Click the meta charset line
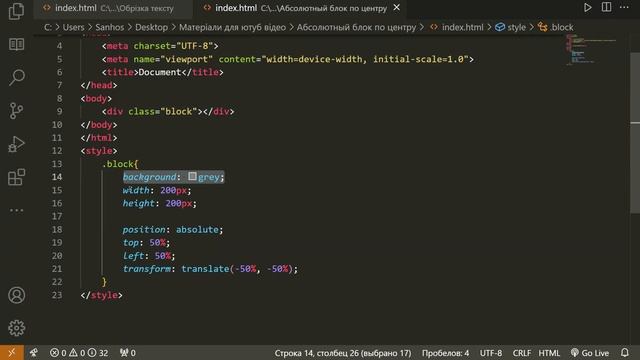 click(160, 46)
